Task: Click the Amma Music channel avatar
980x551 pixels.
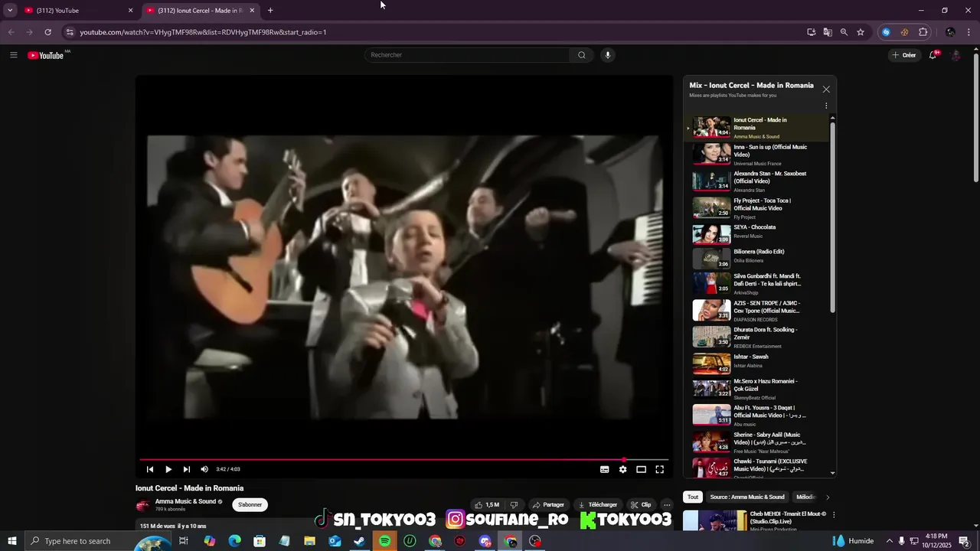Action: pyautogui.click(x=143, y=505)
